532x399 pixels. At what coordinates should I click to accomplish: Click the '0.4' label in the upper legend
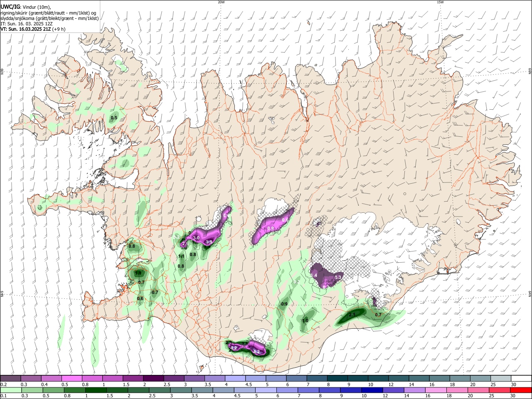pos(44,384)
